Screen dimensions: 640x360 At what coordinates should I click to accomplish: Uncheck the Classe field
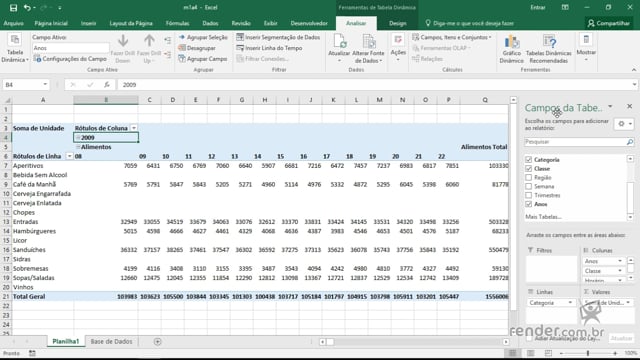529,169
